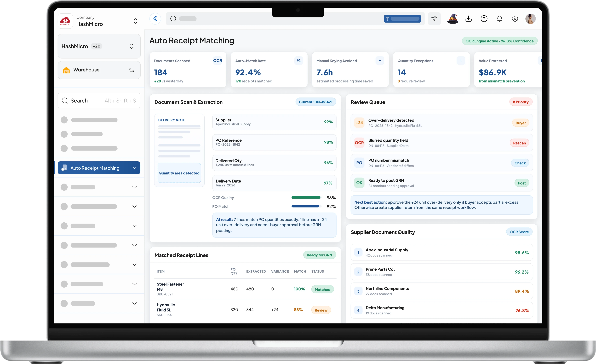The width and height of the screenshot is (596, 364).
Task: Open the user profile avatar
Action: point(530,19)
